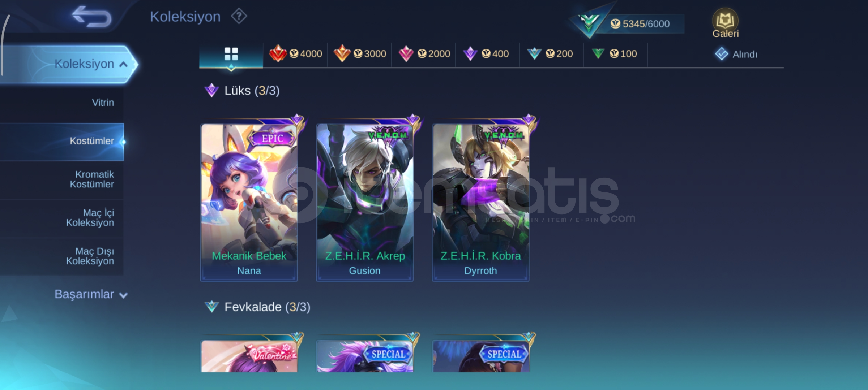This screenshot has height=390, width=868.
Task: Filter by the blue 200 gem tier
Action: tap(552, 54)
